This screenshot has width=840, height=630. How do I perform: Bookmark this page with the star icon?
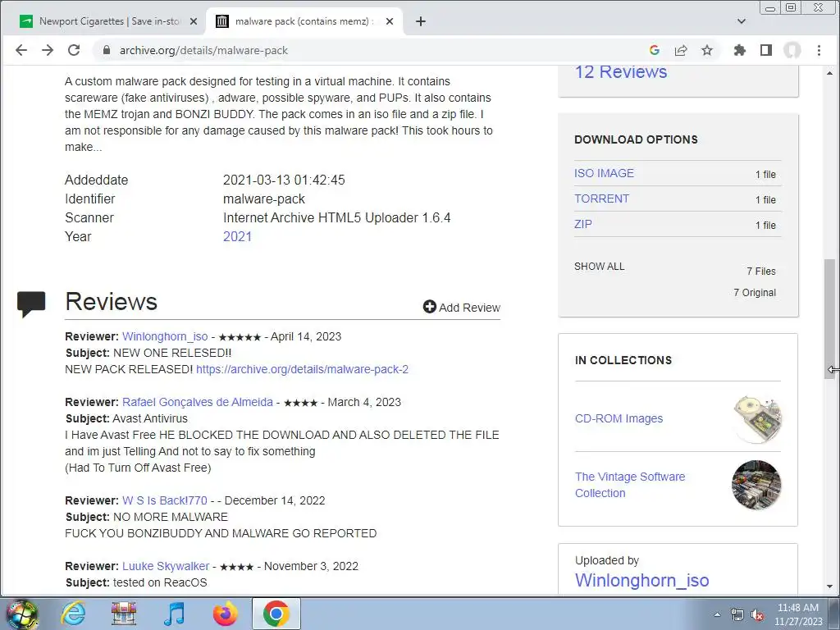707,50
